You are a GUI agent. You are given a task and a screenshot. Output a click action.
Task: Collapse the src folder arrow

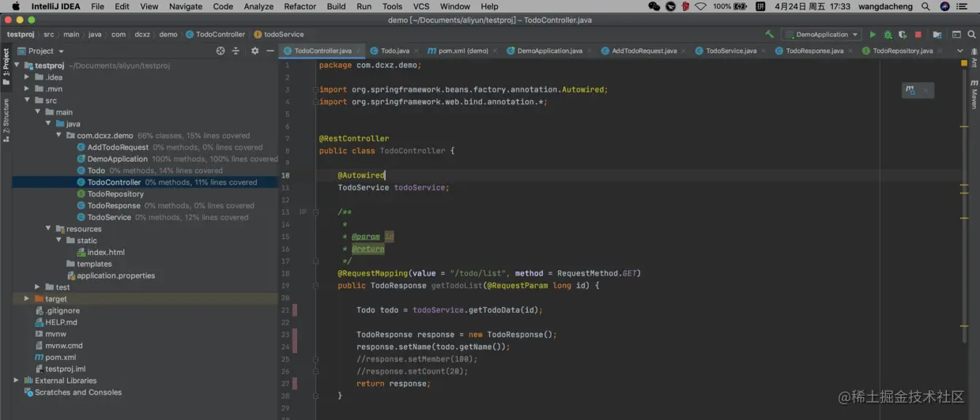pos(28,100)
